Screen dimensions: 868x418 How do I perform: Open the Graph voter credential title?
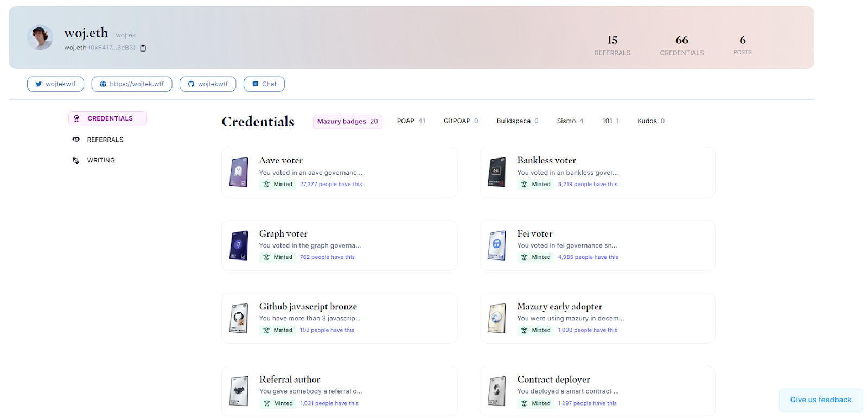[283, 234]
